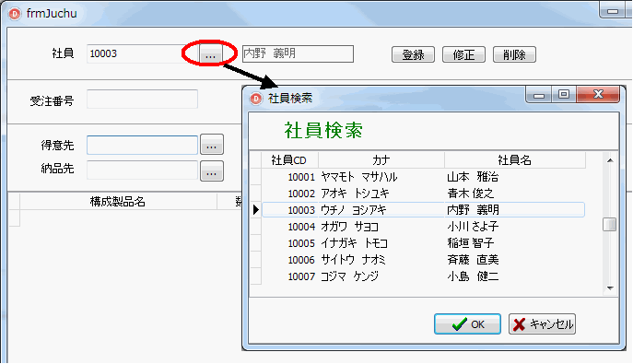Click the 登録 button
This screenshot has width=633, height=364.
413,54
